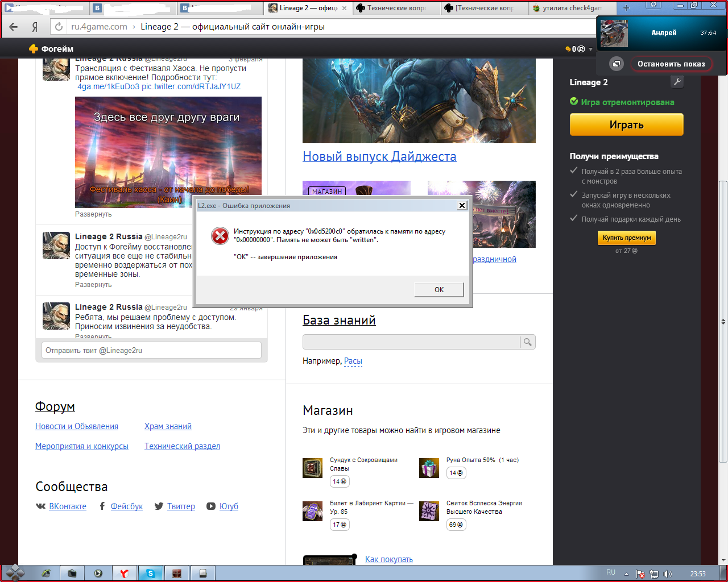Viewport: 728px width, 582px height.
Task: Click the action center flag tray icon
Action: [640, 574]
